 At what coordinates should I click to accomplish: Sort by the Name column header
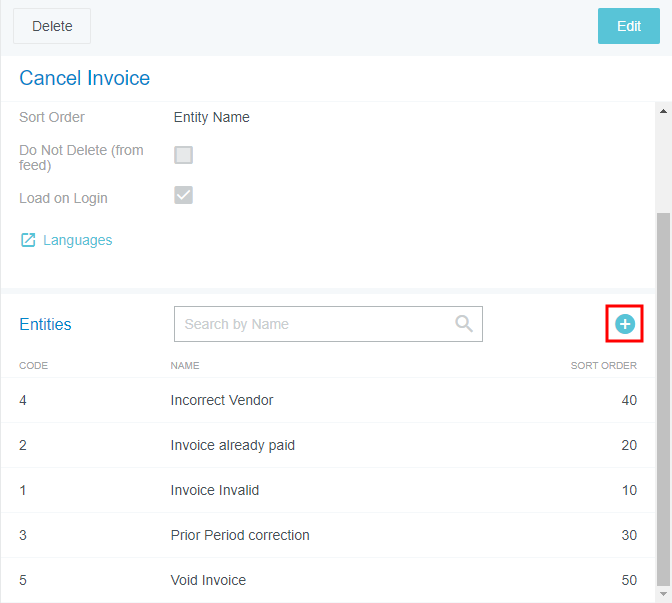click(185, 366)
